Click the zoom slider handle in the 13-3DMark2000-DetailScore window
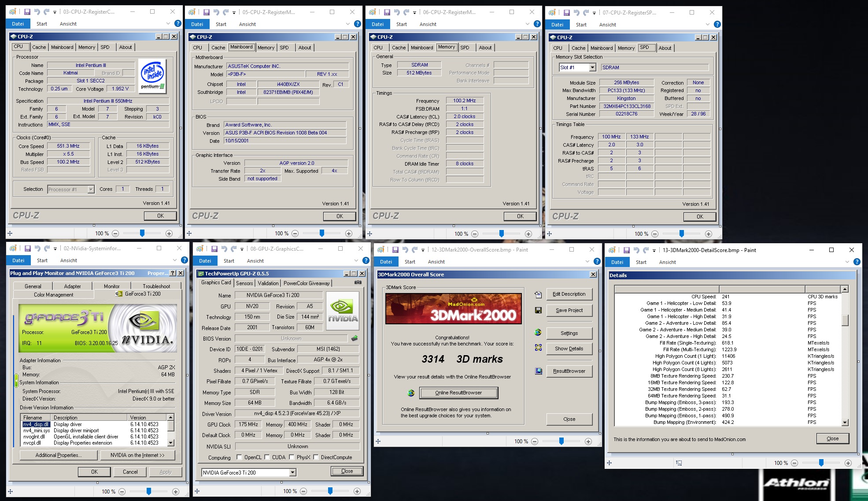Screen dimensions: 868x501 click(x=821, y=463)
